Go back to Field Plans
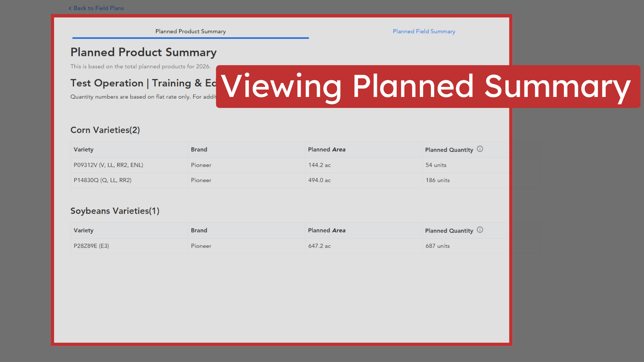The image size is (644, 362). (96, 8)
